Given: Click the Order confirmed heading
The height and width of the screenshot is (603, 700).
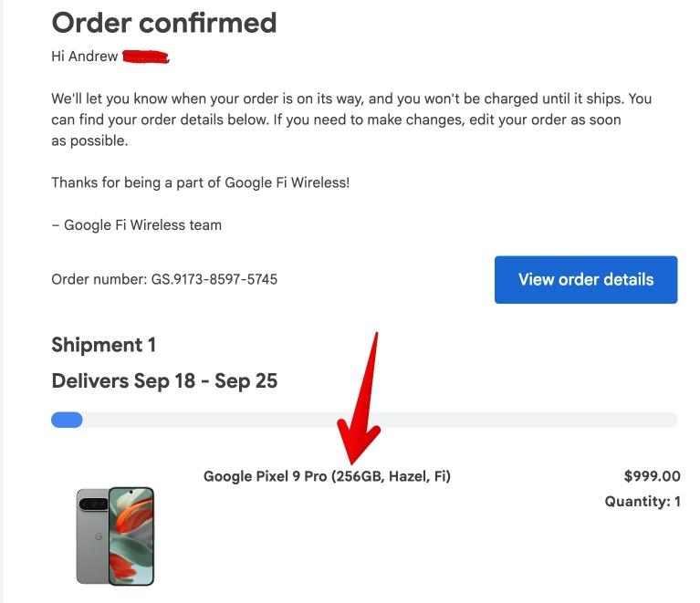Looking at the screenshot, I should click(x=164, y=22).
